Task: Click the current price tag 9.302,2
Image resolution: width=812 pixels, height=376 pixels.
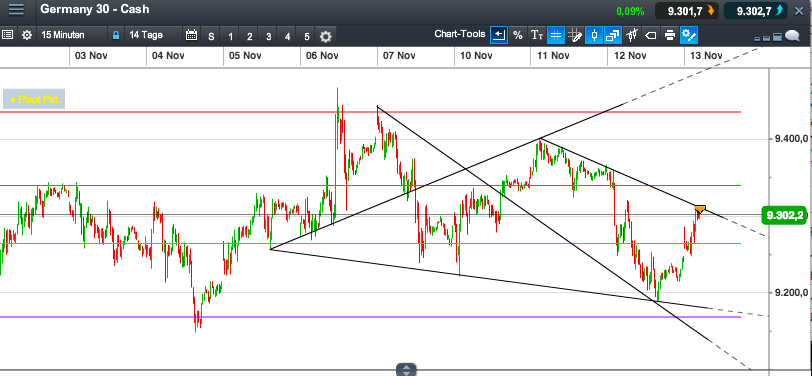Action: click(x=785, y=215)
